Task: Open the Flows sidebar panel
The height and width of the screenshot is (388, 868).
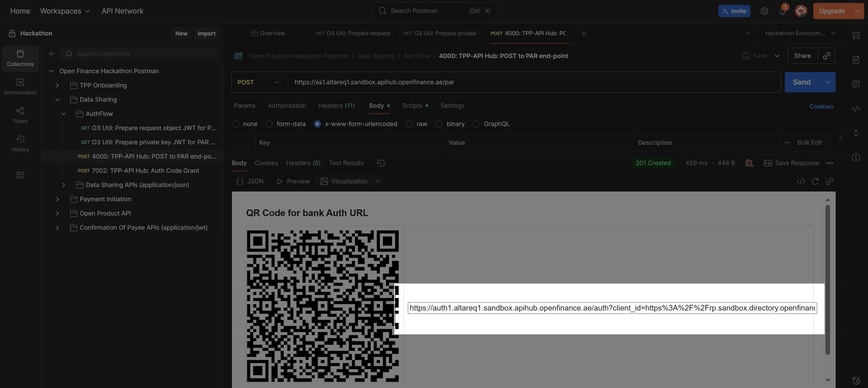Action: tap(20, 115)
